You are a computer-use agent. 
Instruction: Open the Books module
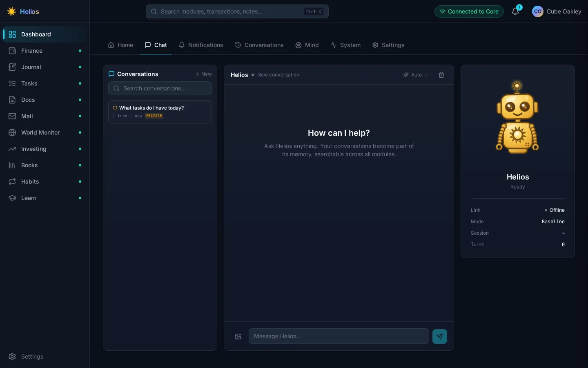[x=45, y=165]
